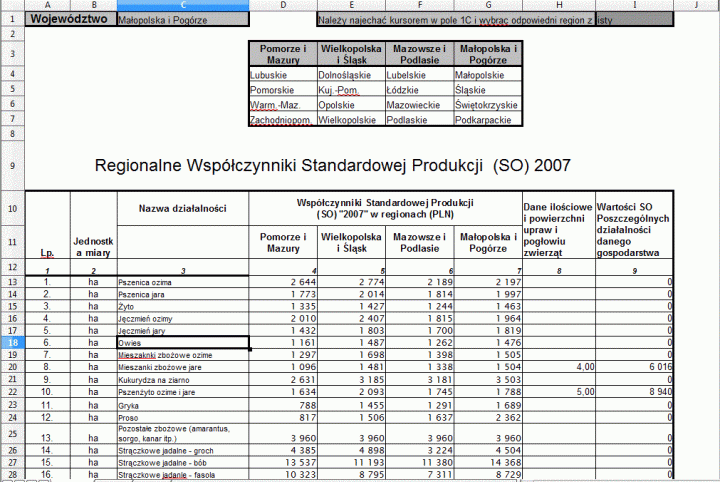Select the region cell showing Małopolska i Pogórze
This screenshot has width=720, height=482.
pos(181,19)
